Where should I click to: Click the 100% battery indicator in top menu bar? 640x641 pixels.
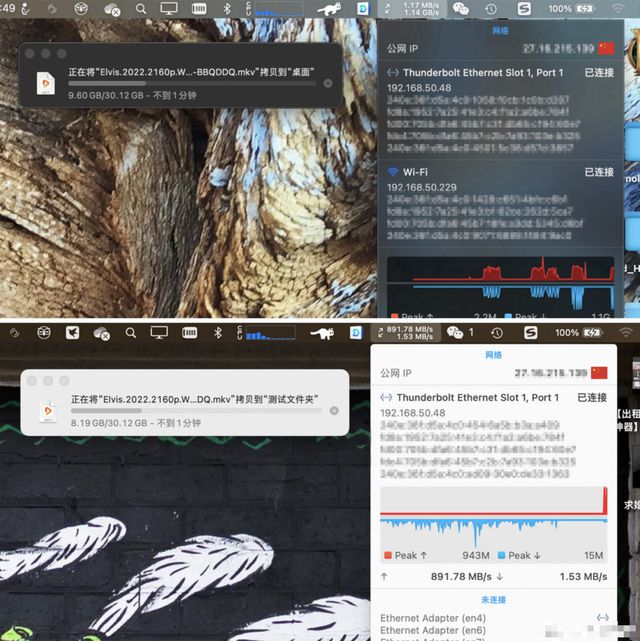click(x=571, y=9)
